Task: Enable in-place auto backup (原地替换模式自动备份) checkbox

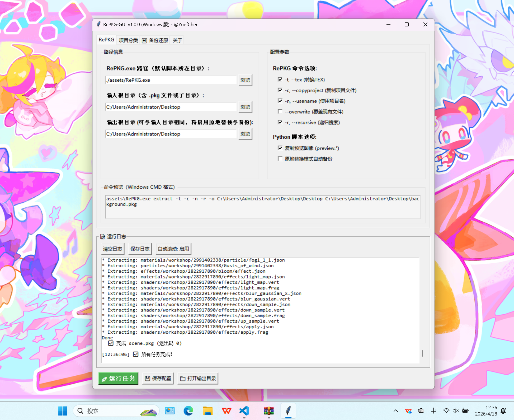Action: click(x=280, y=159)
